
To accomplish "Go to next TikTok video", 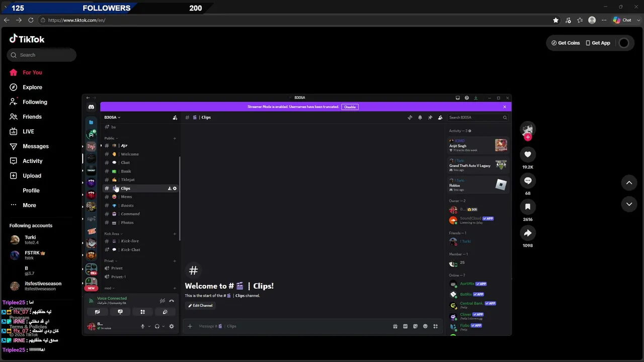I will coord(629,204).
